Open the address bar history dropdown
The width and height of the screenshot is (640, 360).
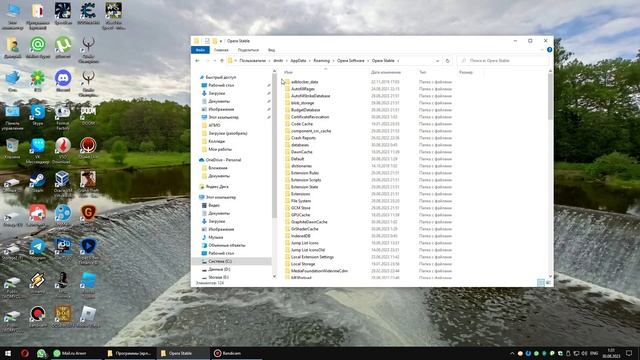(437, 61)
